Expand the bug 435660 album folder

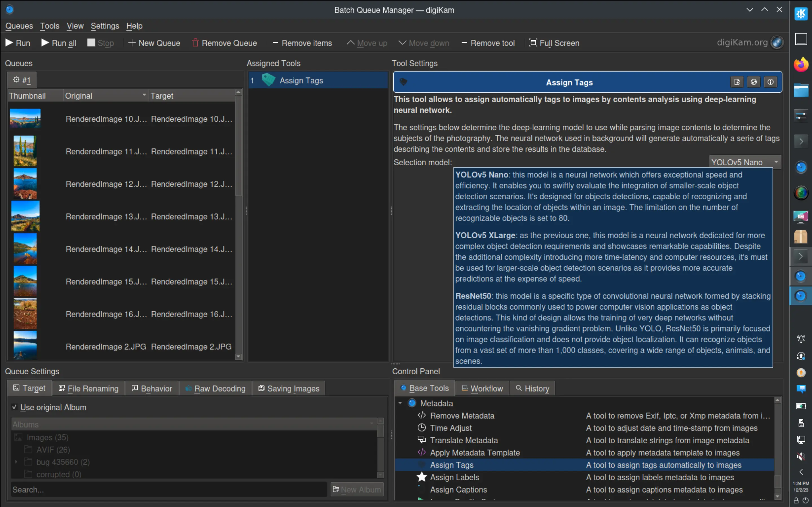pyautogui.click(x=16, y=462)
